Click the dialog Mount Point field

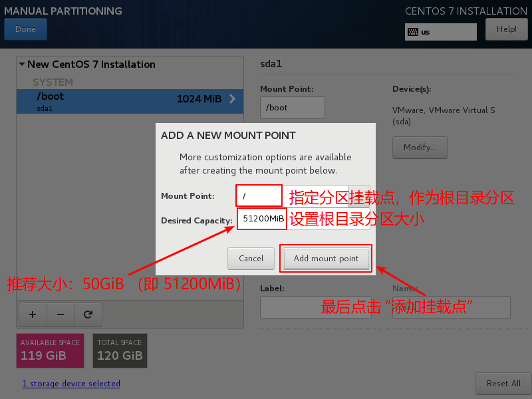292,196
